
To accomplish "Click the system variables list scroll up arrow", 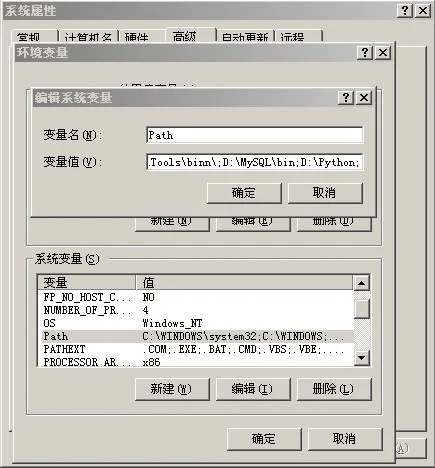I will (x=362, y=283).
